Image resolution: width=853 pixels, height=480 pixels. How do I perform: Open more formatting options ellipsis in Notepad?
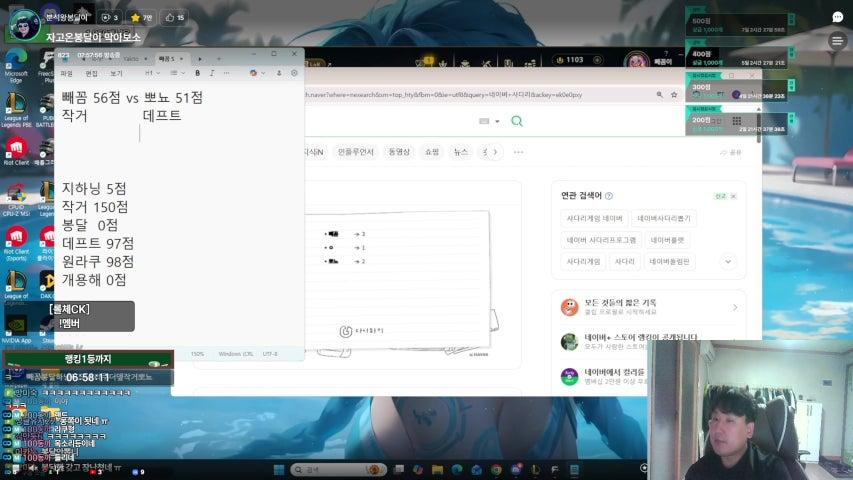tap(226, 73)
